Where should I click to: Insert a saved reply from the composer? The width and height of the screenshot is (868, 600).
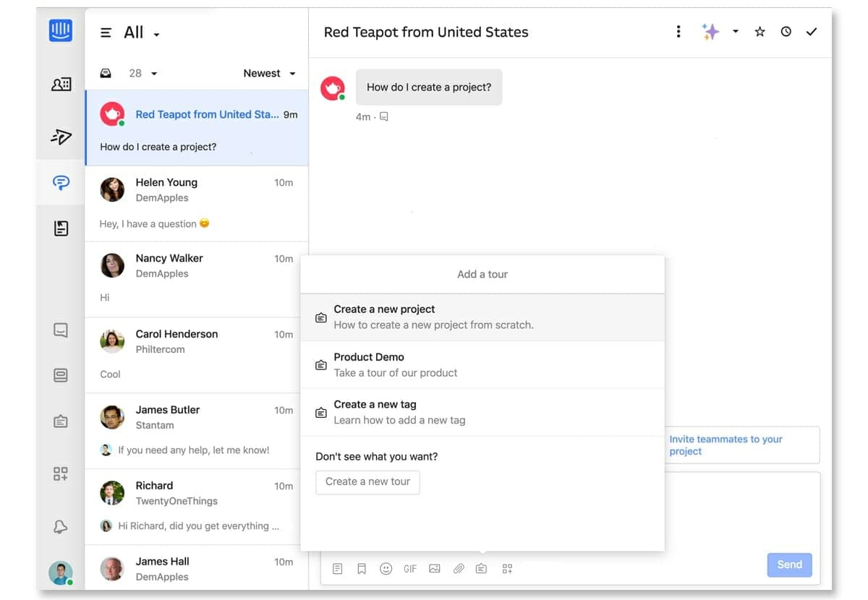(337, 569)
